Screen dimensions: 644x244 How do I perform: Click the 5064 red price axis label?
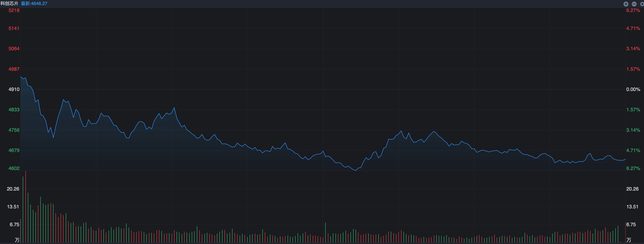[14, 49]
